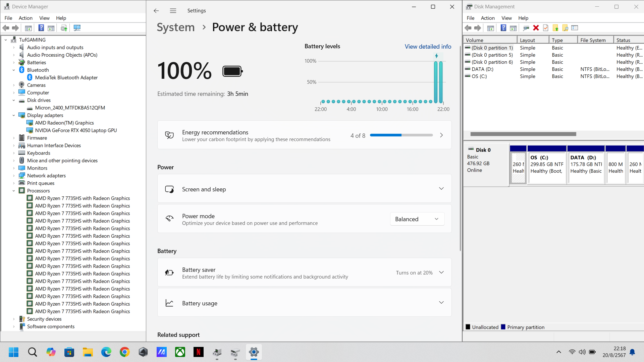This screenshot has height=362, width=644.
Task: Select DATA (D:) partition block in Disk 0
Action: [586, 164]
